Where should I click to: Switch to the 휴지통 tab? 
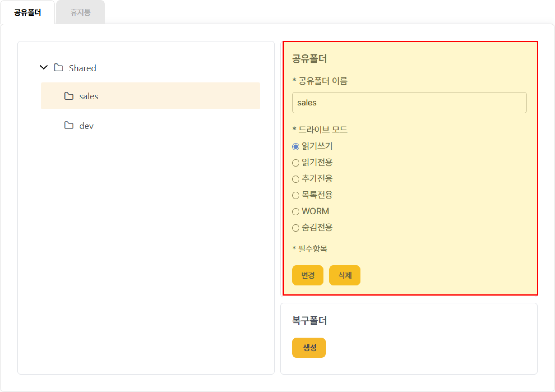[x=80, y=12]
